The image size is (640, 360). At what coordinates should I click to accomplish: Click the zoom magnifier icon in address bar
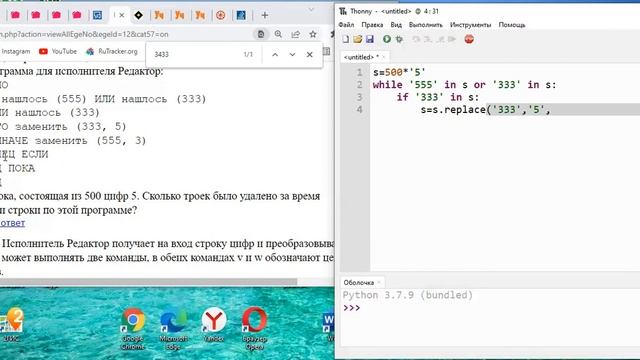278,34
